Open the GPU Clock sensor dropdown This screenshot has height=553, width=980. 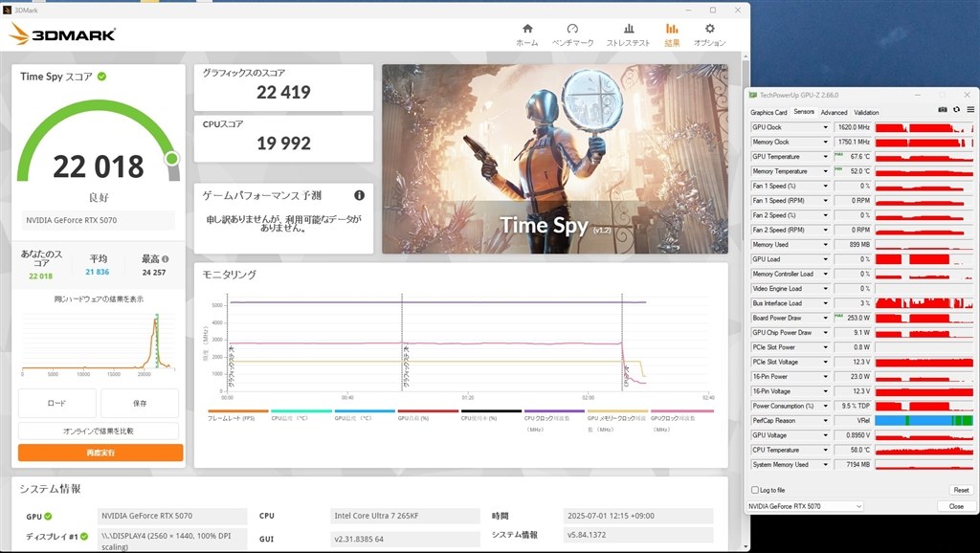(x=826, y=127)
